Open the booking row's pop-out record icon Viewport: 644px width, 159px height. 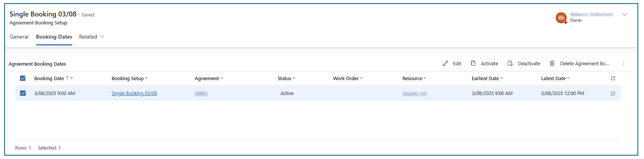tap(613, 93)
